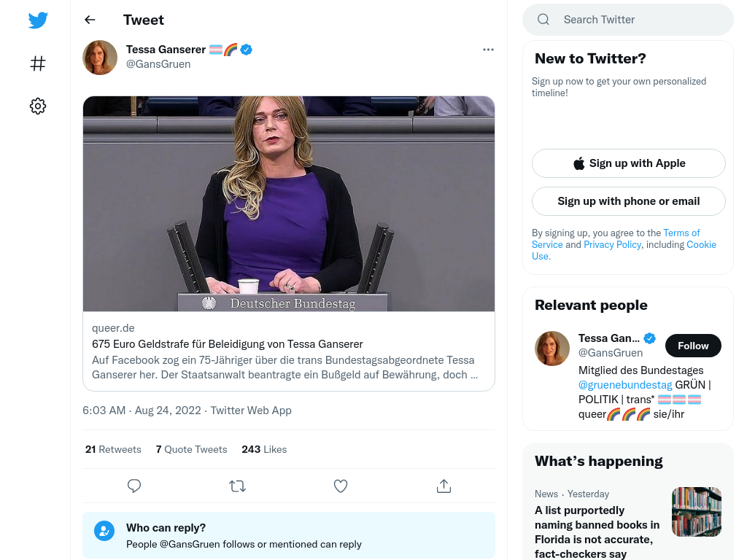Open Settings via the gear icon

[x=38, y=106]
